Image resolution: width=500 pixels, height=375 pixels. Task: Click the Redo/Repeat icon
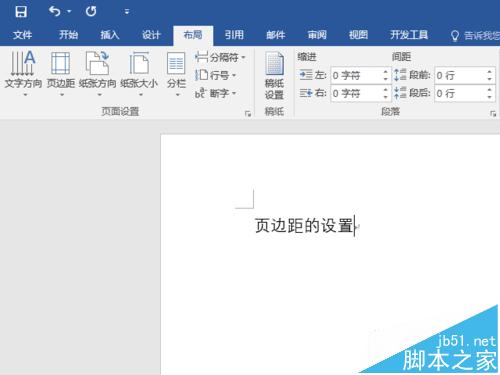91,12
